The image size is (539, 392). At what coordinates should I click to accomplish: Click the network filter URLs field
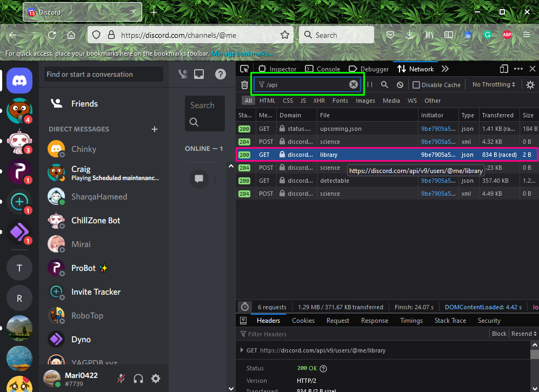(307, 84)
